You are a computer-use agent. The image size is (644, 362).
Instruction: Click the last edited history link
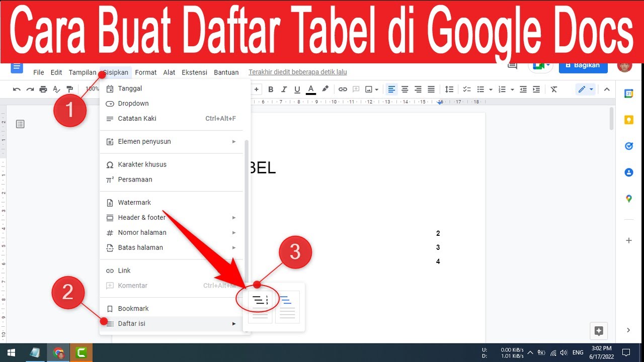298,72
